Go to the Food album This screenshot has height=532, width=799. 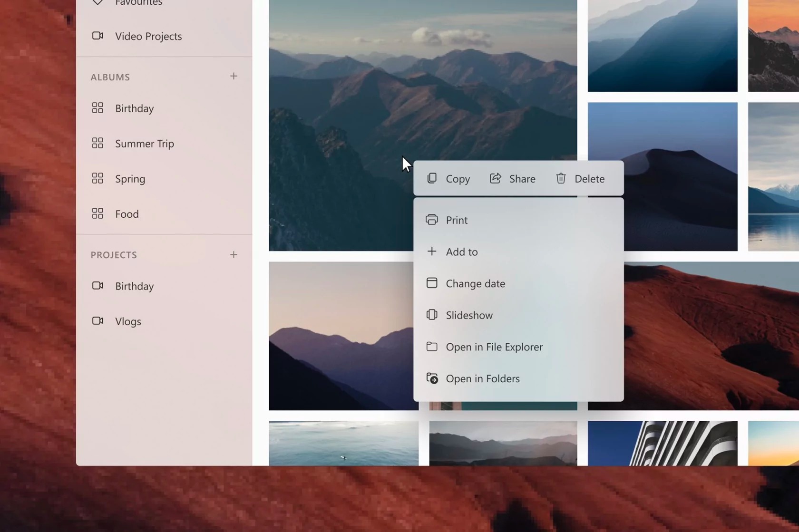127,214
